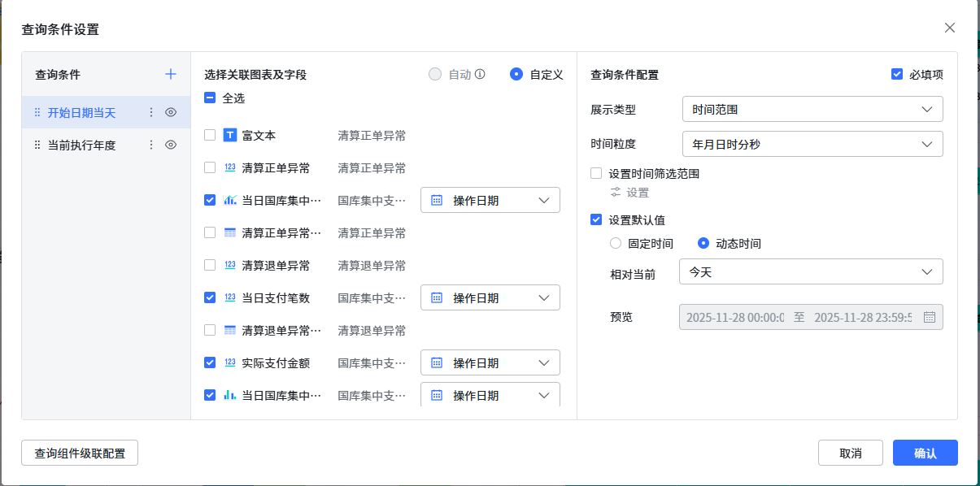Screen dimensions: 980x486
Task: Click the 富文本 chart type icon
Action: (x=230, y=136)
